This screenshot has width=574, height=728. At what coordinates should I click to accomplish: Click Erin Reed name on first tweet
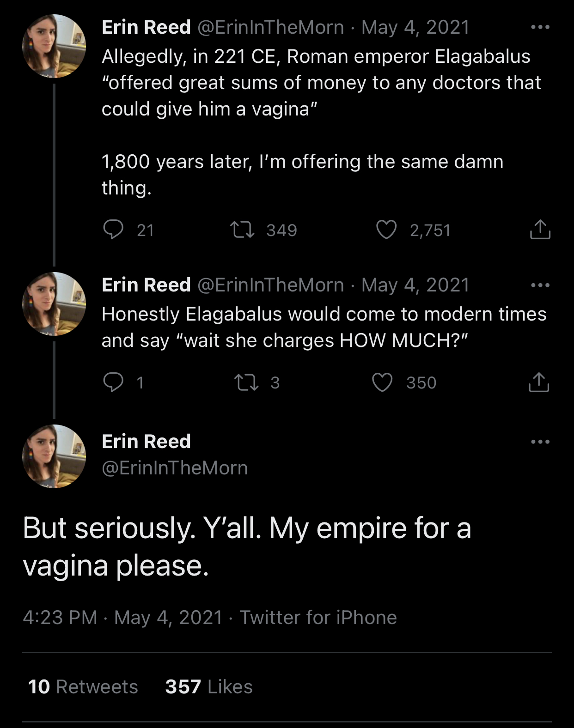point(146,27)
